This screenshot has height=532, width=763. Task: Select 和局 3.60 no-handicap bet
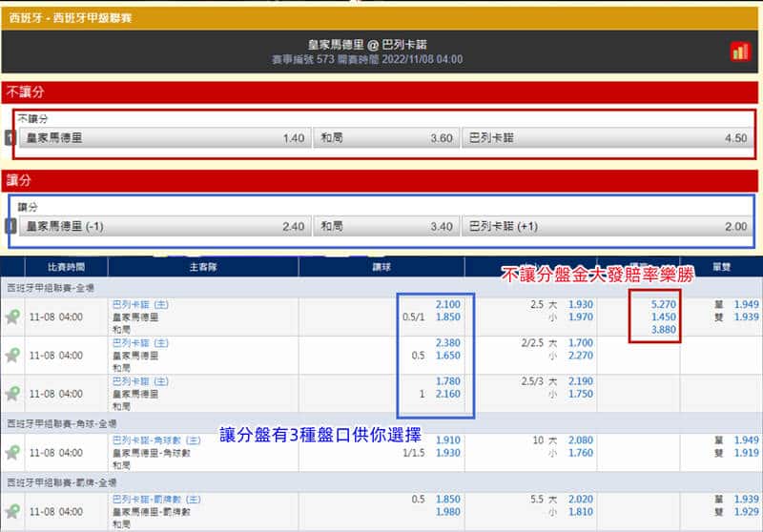coord(386,138)
